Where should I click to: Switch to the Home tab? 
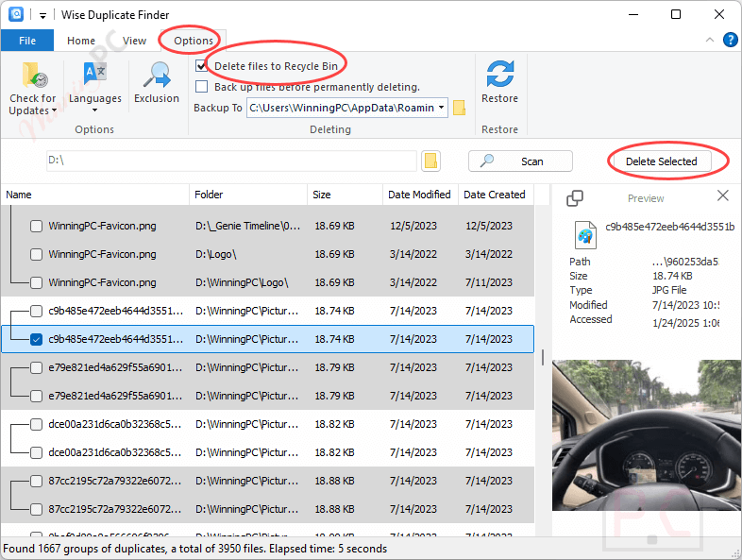(x=81, y=41)
